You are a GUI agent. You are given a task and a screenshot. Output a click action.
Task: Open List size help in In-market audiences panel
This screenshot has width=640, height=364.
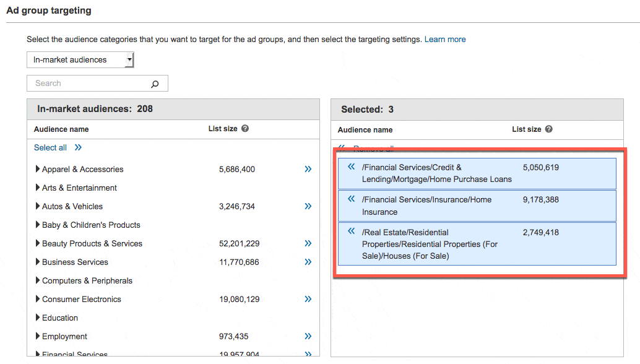245,129
